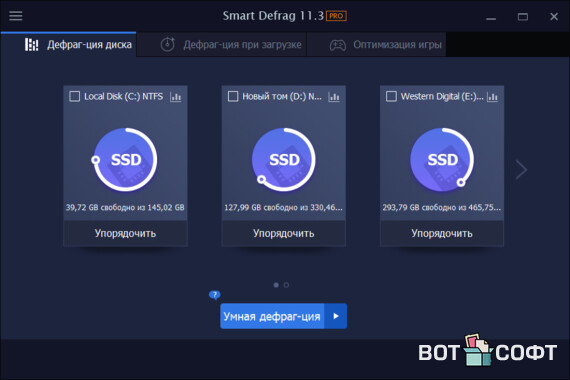Screen dimensions: 570x380
Task: Go to second page indicator dot
Action: click(x=286, y=285)
